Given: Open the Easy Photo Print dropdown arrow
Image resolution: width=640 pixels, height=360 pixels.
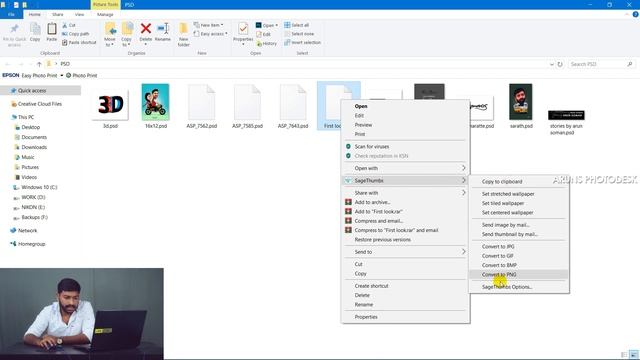Looking at the screenshot, I should point(62,76).
